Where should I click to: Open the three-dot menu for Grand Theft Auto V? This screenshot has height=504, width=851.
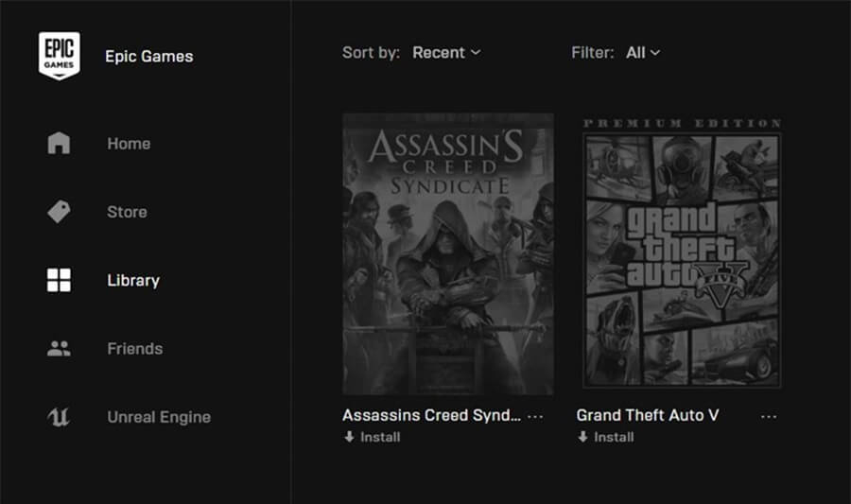[769, 416]
